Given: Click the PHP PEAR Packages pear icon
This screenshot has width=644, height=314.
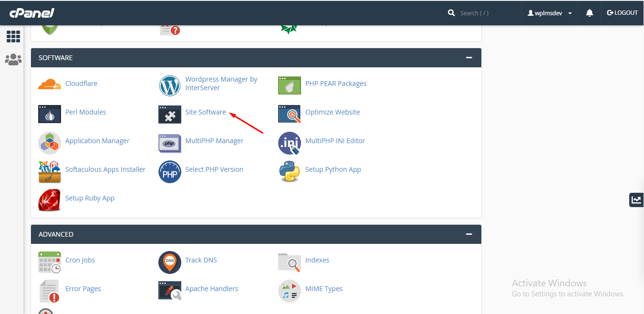Looking at the screenshot, I should pos(290,85).
